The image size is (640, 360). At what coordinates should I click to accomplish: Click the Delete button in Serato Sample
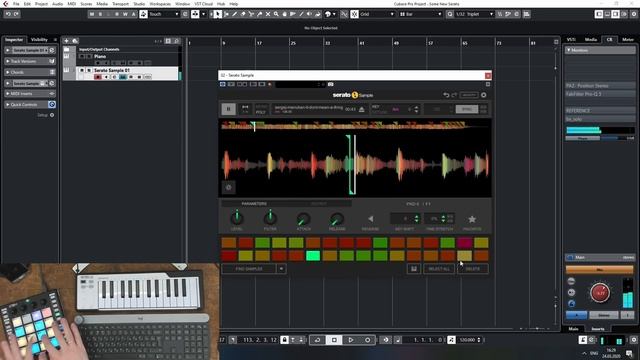(x=473, y=269)
